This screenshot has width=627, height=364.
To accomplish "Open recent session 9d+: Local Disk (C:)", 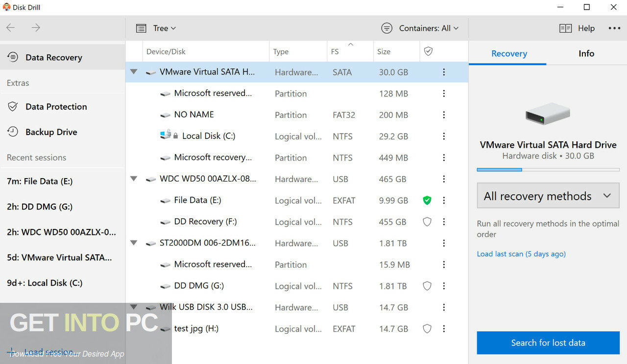I will click(62, 283).
